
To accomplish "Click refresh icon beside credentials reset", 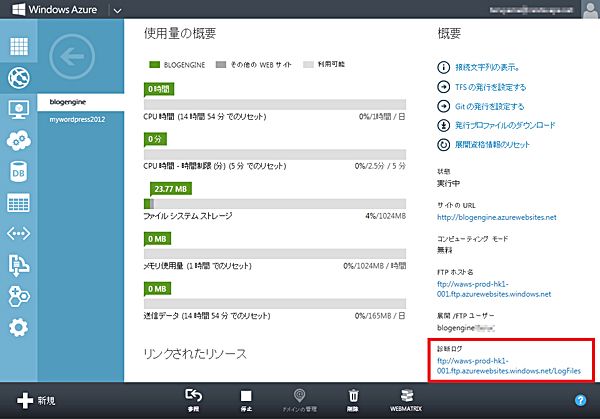I will (443, 145).
